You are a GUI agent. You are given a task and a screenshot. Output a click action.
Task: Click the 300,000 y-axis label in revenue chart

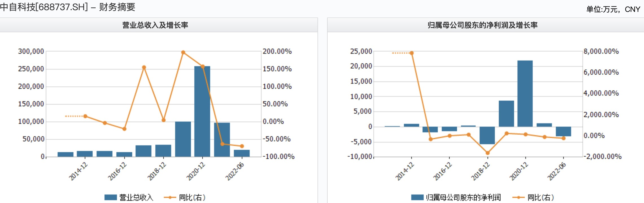[31, 51]
